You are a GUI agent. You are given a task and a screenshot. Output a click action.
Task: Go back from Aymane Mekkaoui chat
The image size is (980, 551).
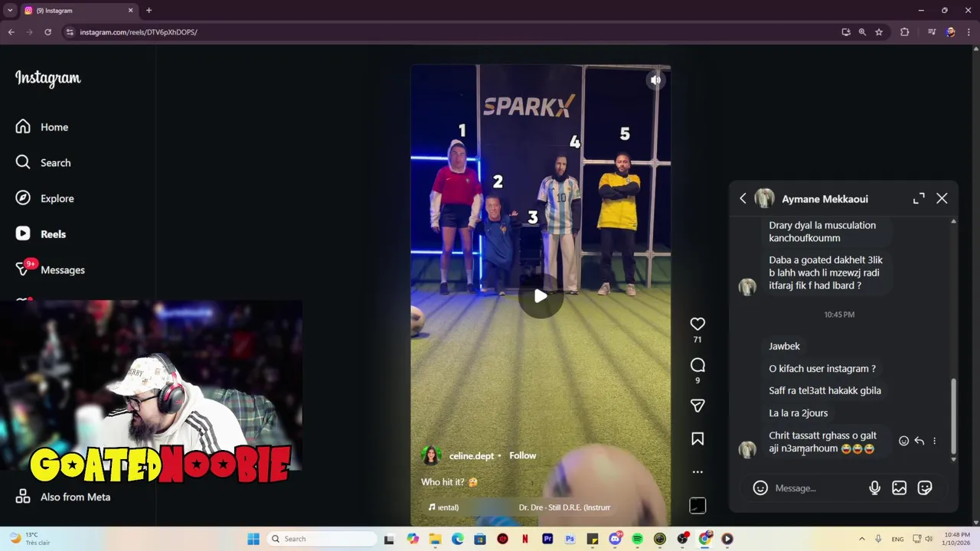pos(743,199)
